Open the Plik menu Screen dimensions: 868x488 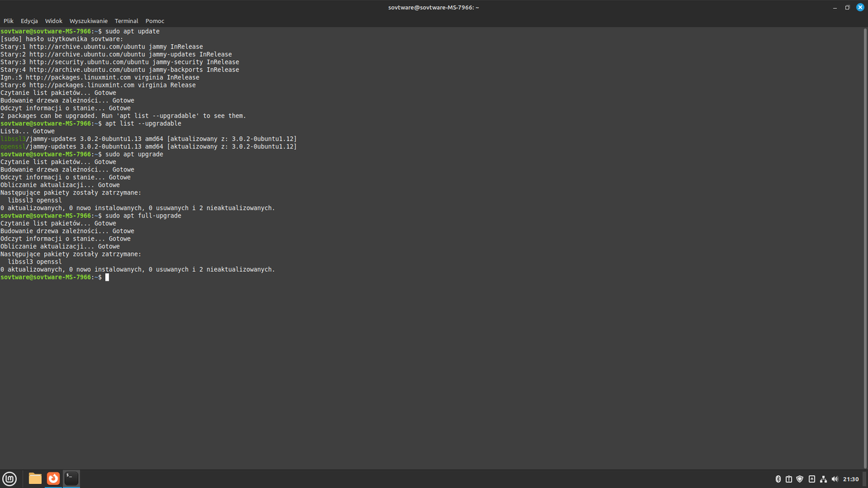[8, 21]
